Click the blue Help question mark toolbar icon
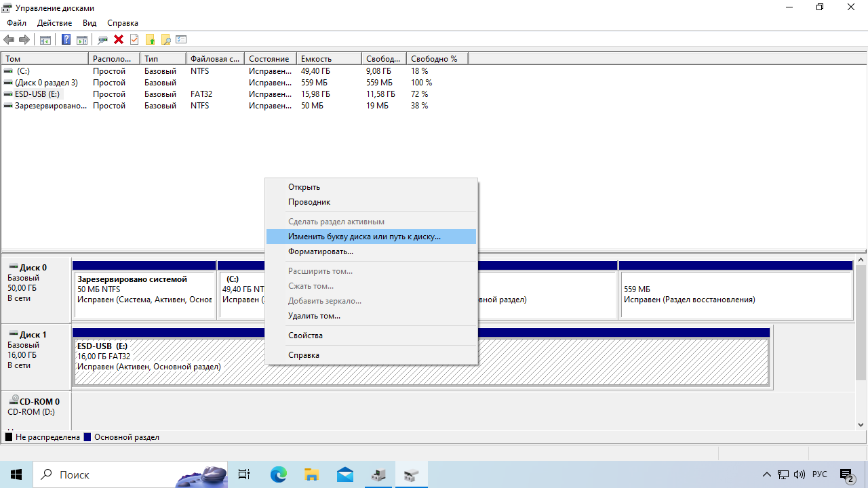 point(66,40)
